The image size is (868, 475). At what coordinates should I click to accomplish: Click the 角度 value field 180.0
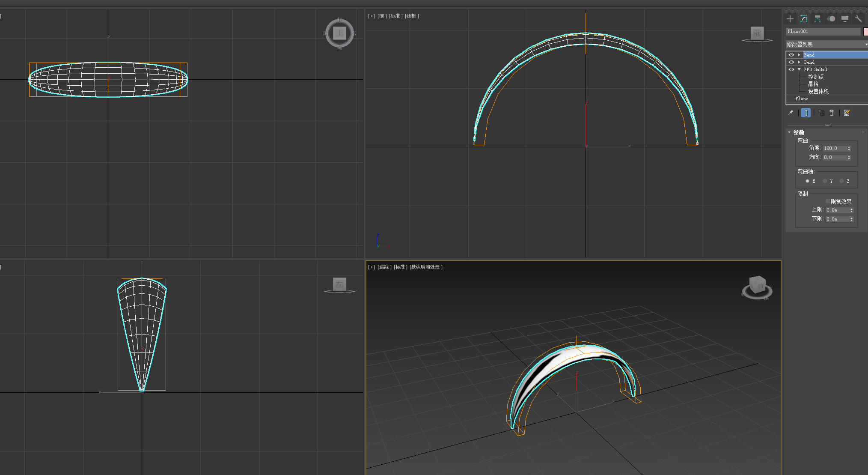[x=835, y=149]
